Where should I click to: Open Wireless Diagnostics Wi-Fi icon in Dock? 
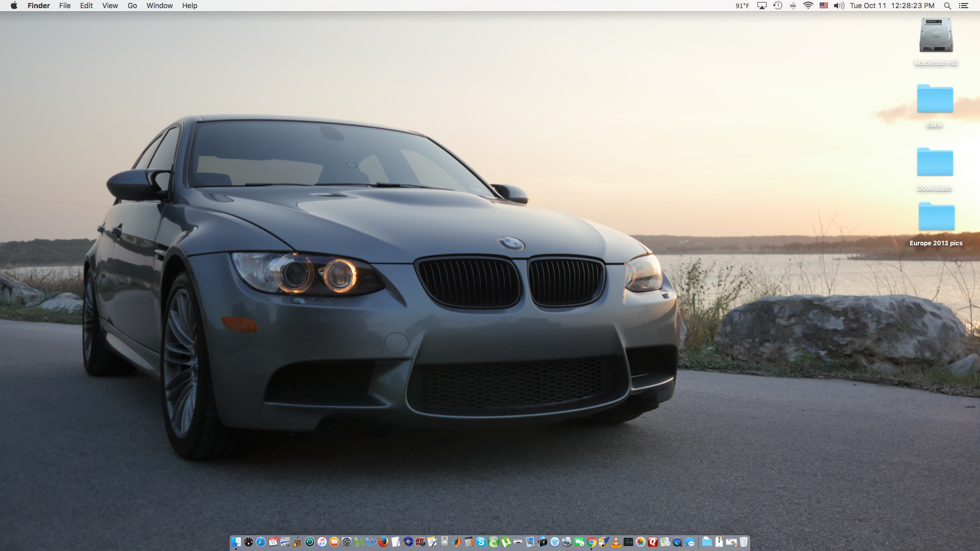[x=555, y=542]
